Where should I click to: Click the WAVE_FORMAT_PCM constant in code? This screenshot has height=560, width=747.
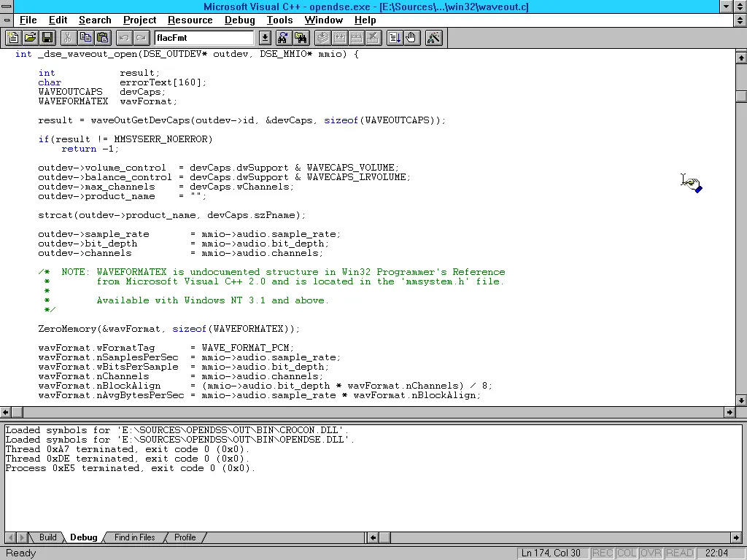pyautogui.click(x=245, y=348)
